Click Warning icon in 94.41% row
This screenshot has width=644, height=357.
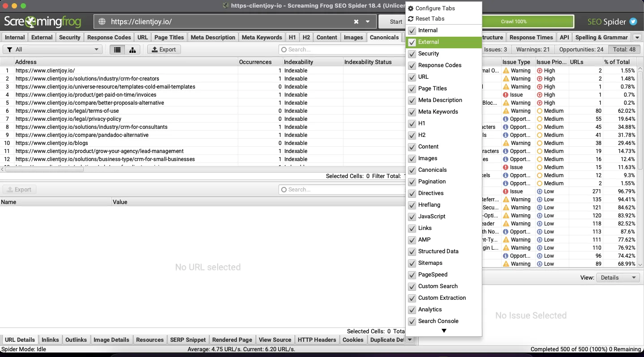coord(506,200)
